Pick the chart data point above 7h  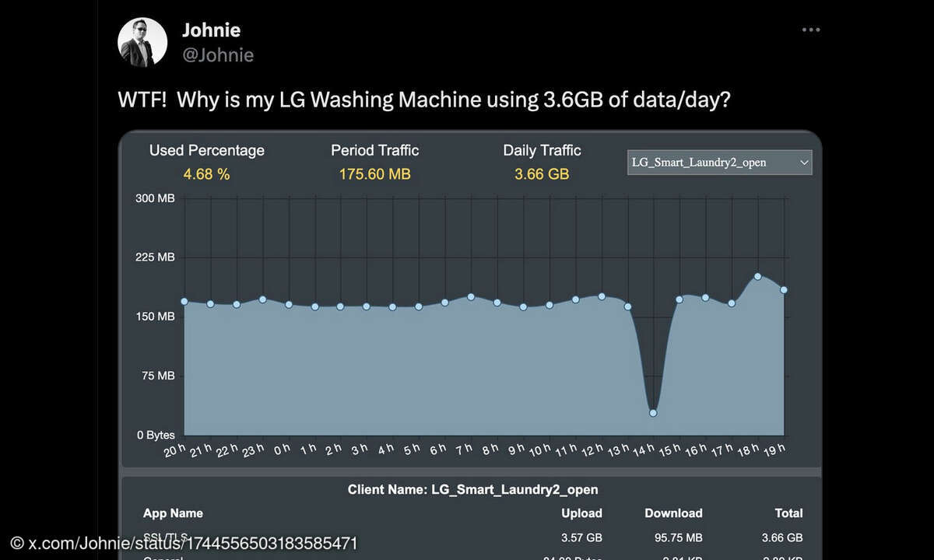(471, 296)
